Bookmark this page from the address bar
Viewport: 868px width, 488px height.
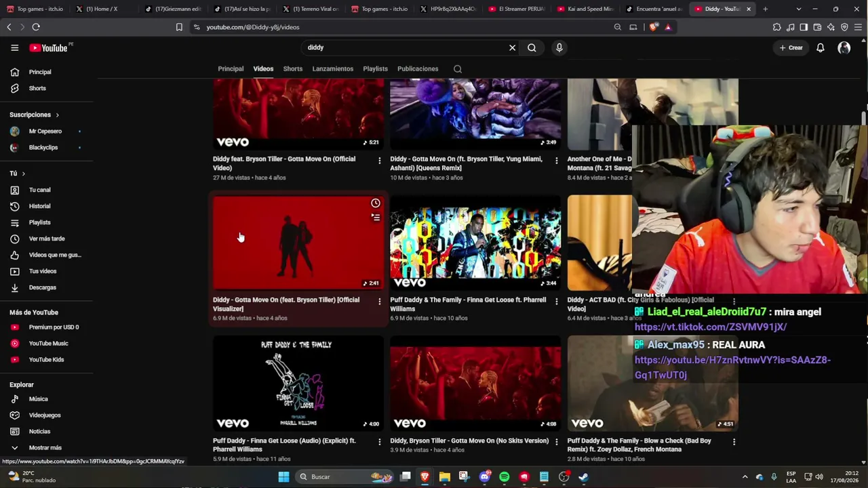(179, 27)
